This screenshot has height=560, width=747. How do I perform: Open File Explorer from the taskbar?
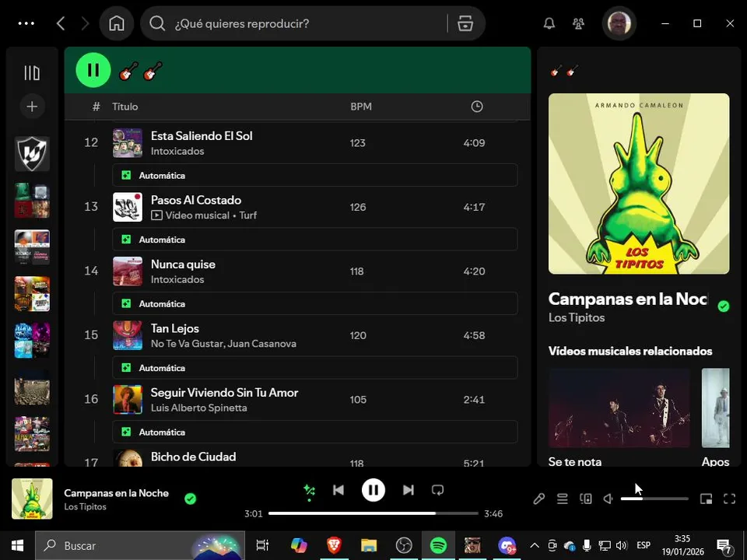click(369, 546)
